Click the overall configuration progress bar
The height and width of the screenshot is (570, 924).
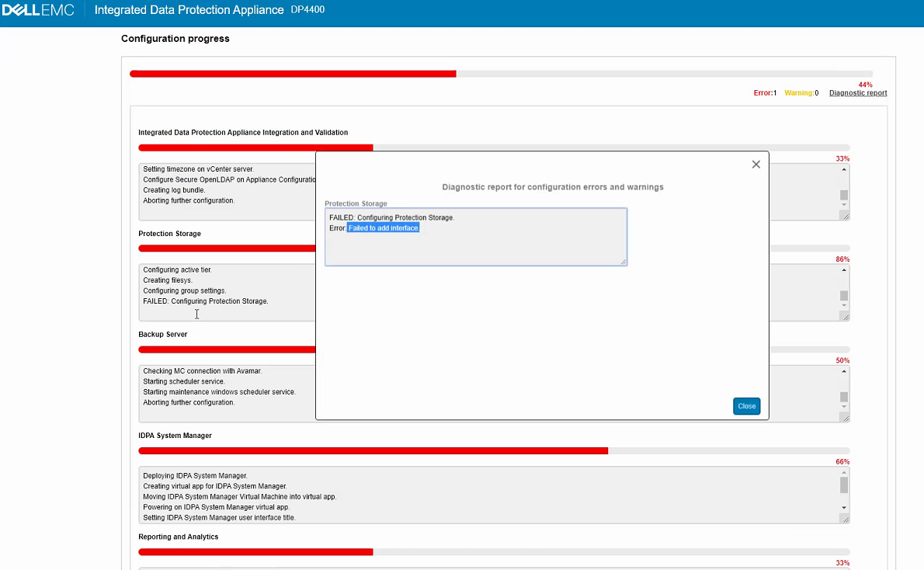pos(500,74)
